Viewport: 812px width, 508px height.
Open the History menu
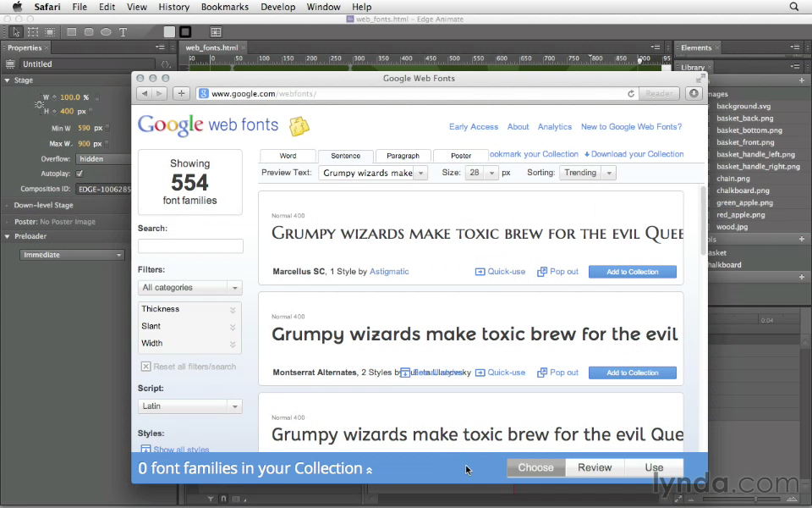point(173,7)
